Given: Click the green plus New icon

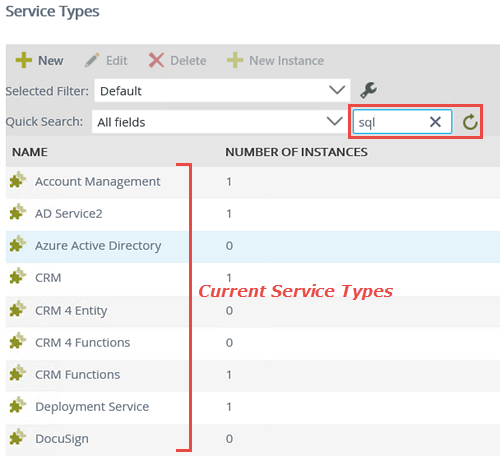Looking at the screenshot, I should (x=24, y=60).
